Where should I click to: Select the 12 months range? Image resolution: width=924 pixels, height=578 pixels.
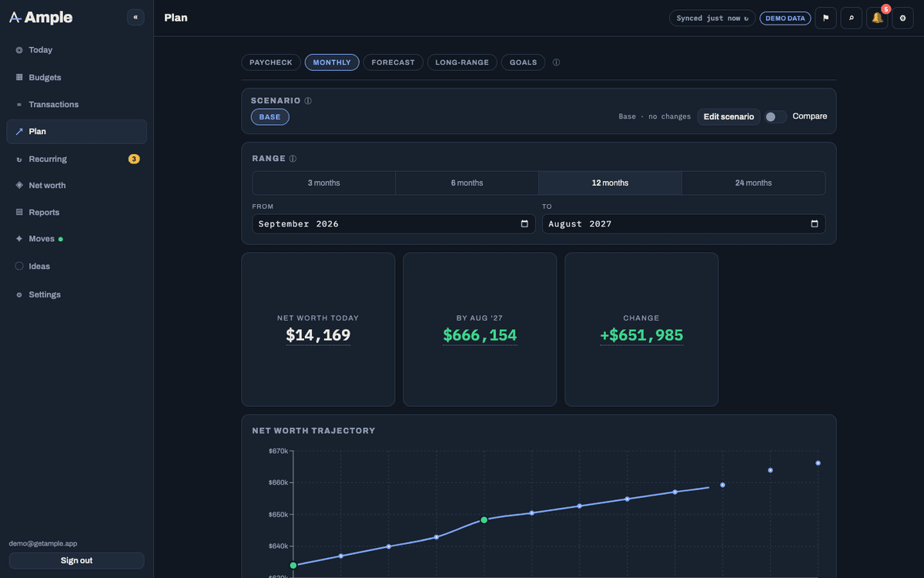pyautogui.click(x=610, y=183)
